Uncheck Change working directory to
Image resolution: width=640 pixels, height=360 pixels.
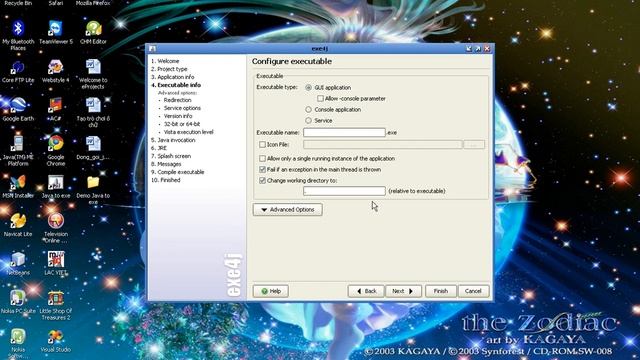(x=262, y=180)
